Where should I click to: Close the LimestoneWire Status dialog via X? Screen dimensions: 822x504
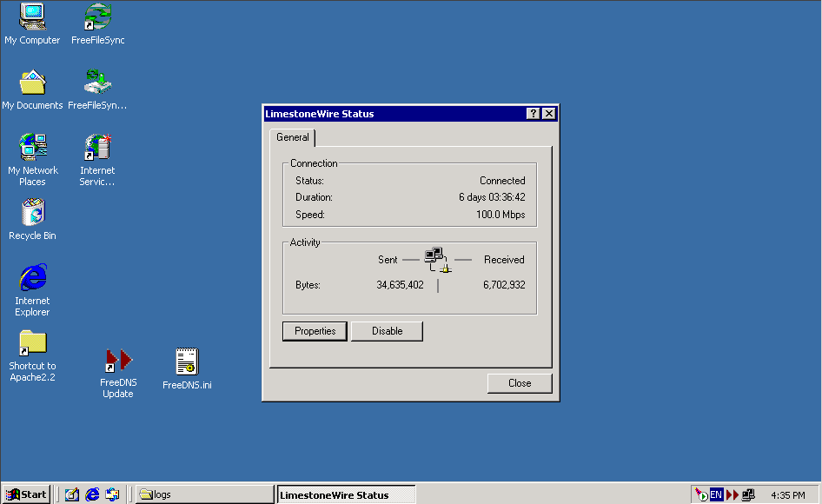tap(549, 113)
